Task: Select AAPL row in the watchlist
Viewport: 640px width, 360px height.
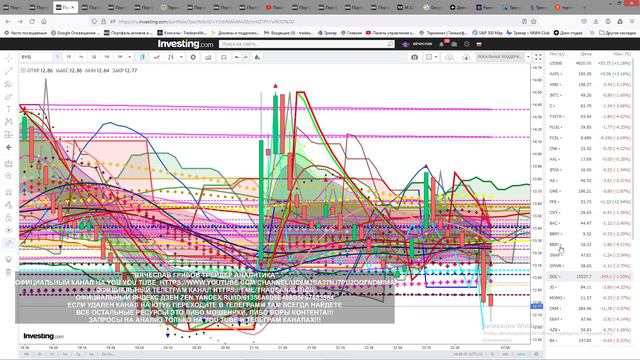Action: [590, 74]
